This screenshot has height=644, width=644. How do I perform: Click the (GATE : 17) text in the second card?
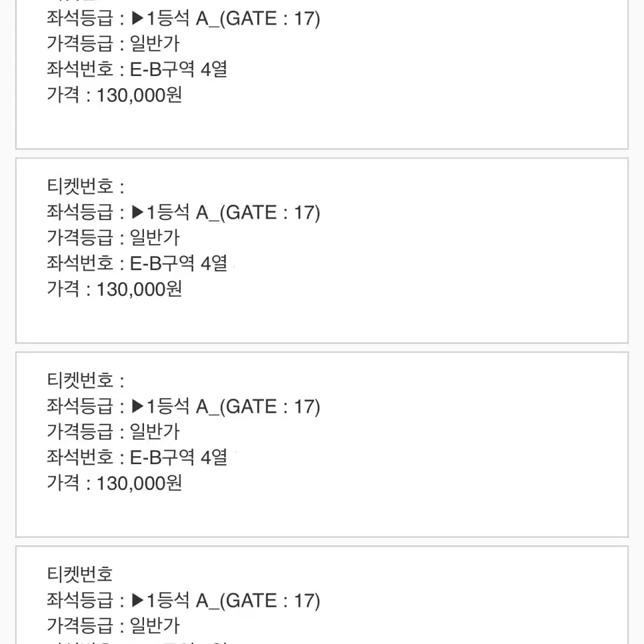tap(270, 213)
